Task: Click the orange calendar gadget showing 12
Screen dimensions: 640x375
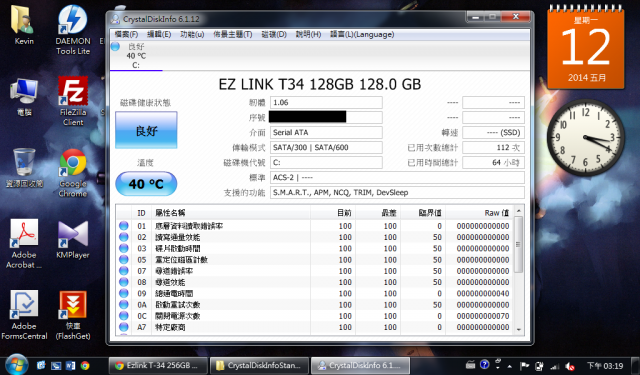Action: coord(586,47)
